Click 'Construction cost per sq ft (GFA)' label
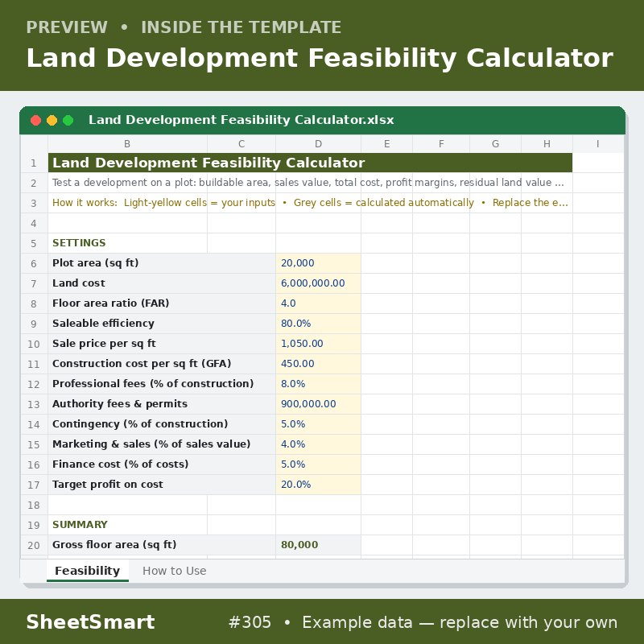The height and width of the screenshot is (644, 644). pyautogui.click(x=142, y=364)
